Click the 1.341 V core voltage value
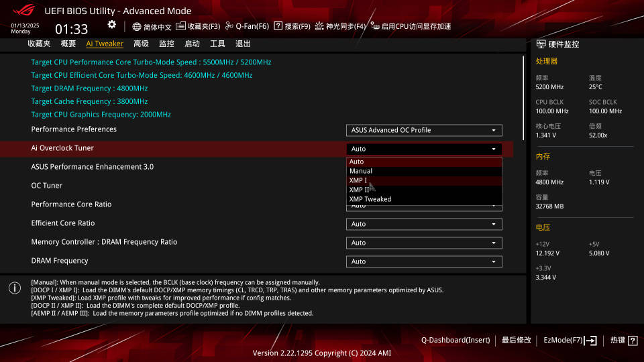Screen dimensions: 644x362 pos(546,135)
